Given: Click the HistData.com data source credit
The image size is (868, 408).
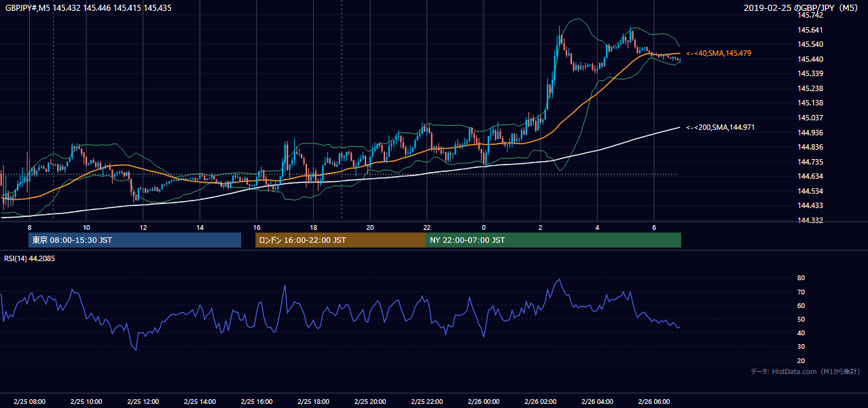Looking at the screenshot, I should coord(806,371).
